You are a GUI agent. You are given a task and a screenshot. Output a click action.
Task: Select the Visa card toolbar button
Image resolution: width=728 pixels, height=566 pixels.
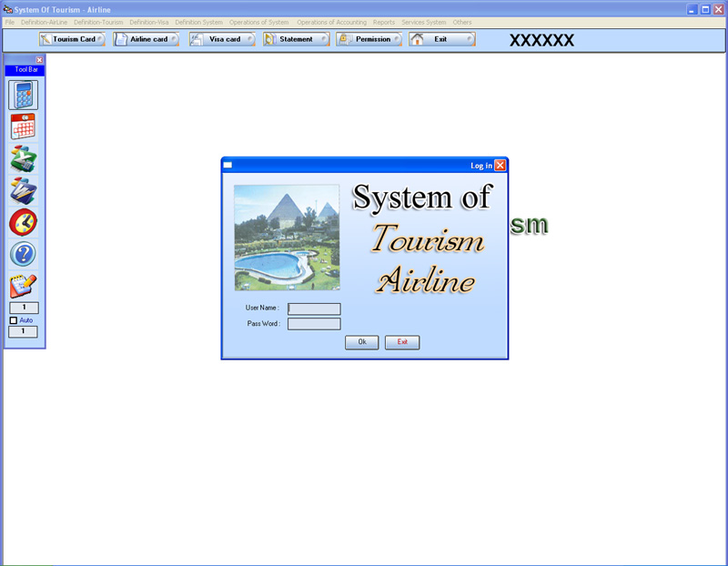click(222, 39)
